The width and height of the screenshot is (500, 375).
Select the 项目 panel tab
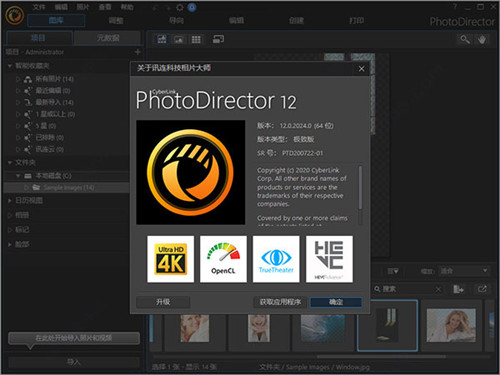point(39,38)
